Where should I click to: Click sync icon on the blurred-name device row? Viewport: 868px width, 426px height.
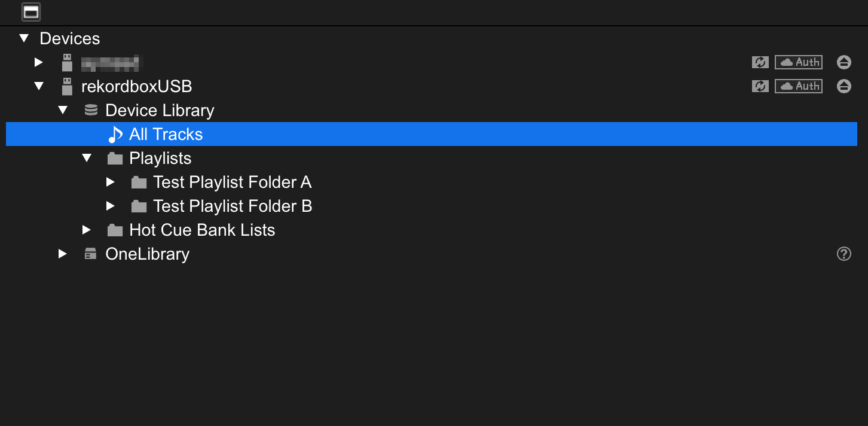[760, 62]
